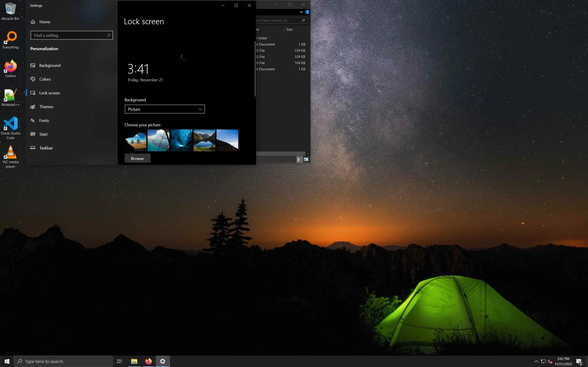Open Start personalization settings
Viewport: 588px width, 367px height.
43,134
